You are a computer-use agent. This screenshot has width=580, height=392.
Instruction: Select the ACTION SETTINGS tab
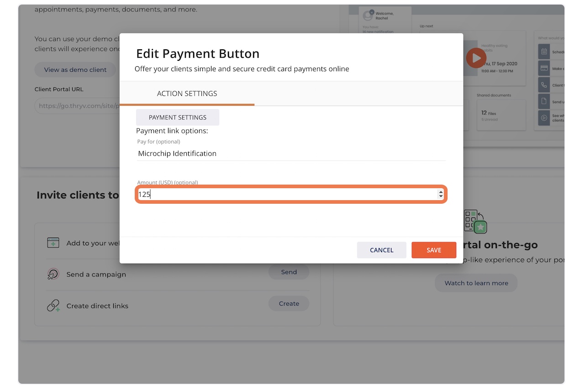point(187,94)
